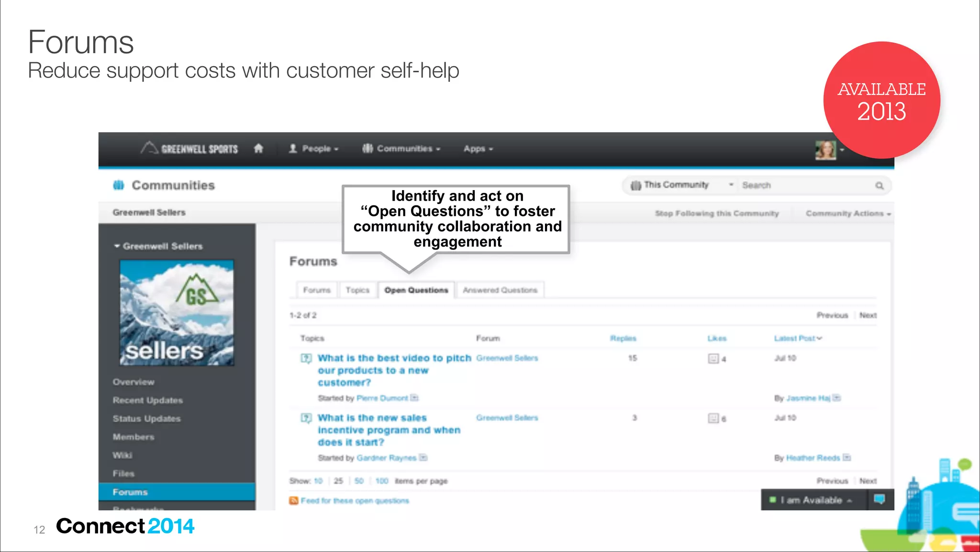Open Jasmine Haj's profile

click(x=808, y=398)
